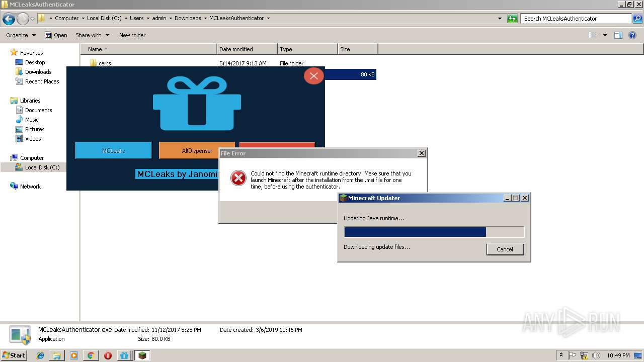Open Windows Explorer taskbar icon
Image resolution: width=644 pixels, height=362 pixels.
pos(57,355)
